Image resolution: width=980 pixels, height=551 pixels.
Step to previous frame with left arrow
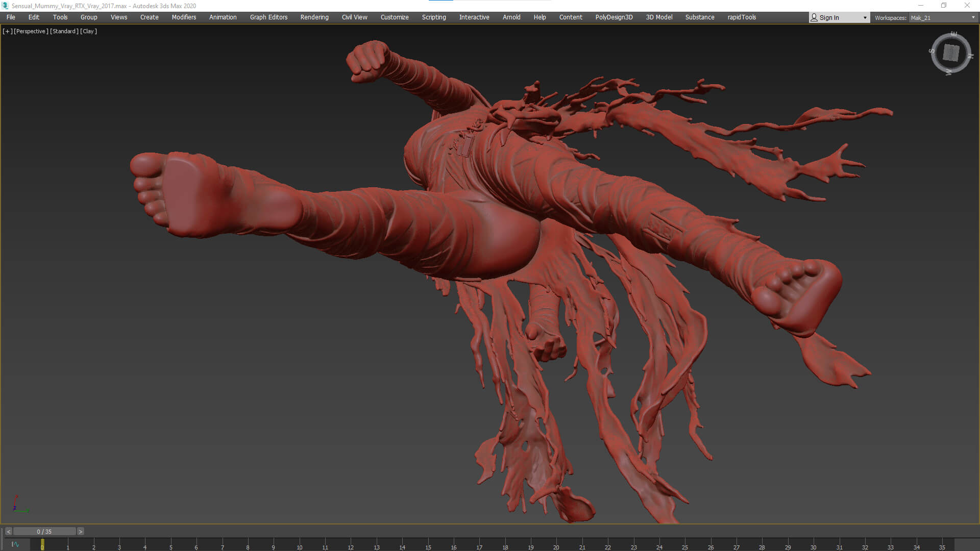click(x=8, y=532)
